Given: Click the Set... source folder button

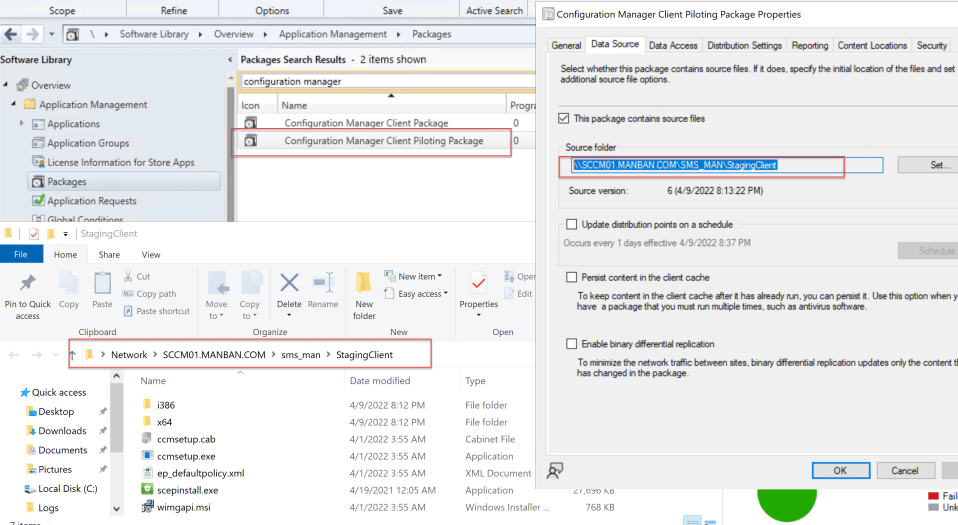Looking at the screenshot, I should [929, 164].
